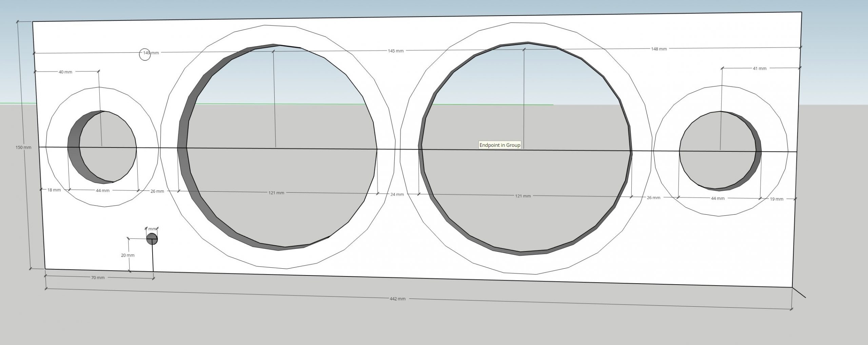
Task: Click the 18 mm edge dimension
Action: pyautogui.click(x=54, y=190)
